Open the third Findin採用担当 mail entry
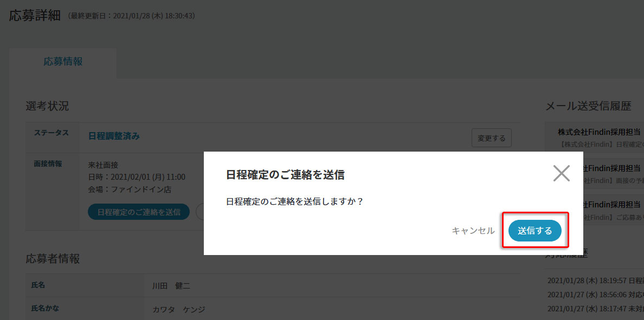 click(x=613, y=205)
